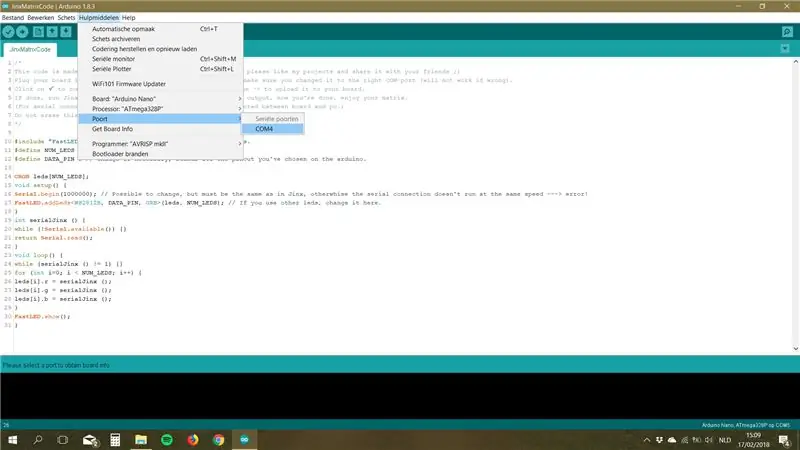Expand the Poort submenu
Image resolution: width=800 pixels, height=450 pixels.
pos(160,119)
